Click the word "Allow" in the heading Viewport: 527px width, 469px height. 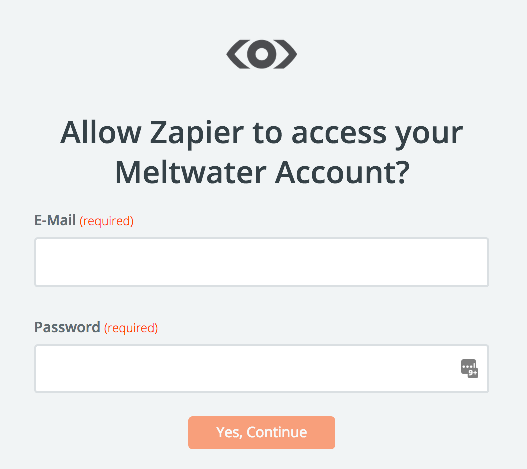(101, 132)
